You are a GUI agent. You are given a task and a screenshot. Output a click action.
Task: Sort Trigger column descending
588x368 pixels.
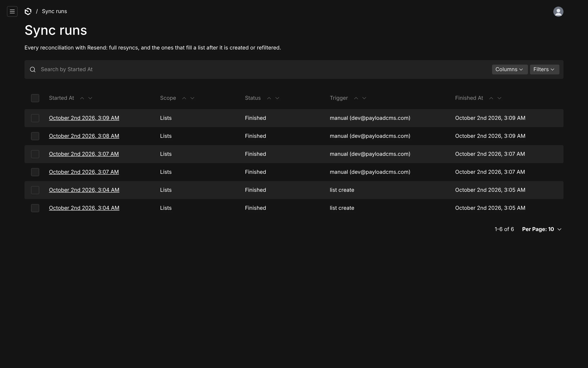pos(364,98)
